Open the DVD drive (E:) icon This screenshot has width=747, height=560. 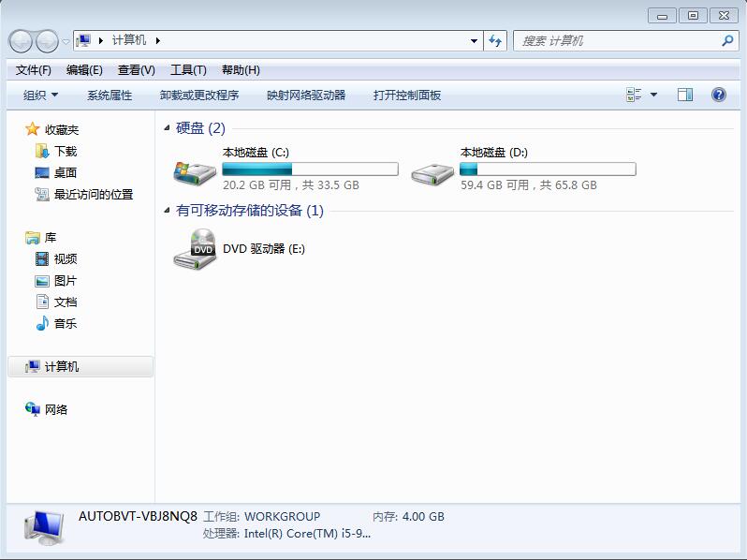(x=195, y=249)
